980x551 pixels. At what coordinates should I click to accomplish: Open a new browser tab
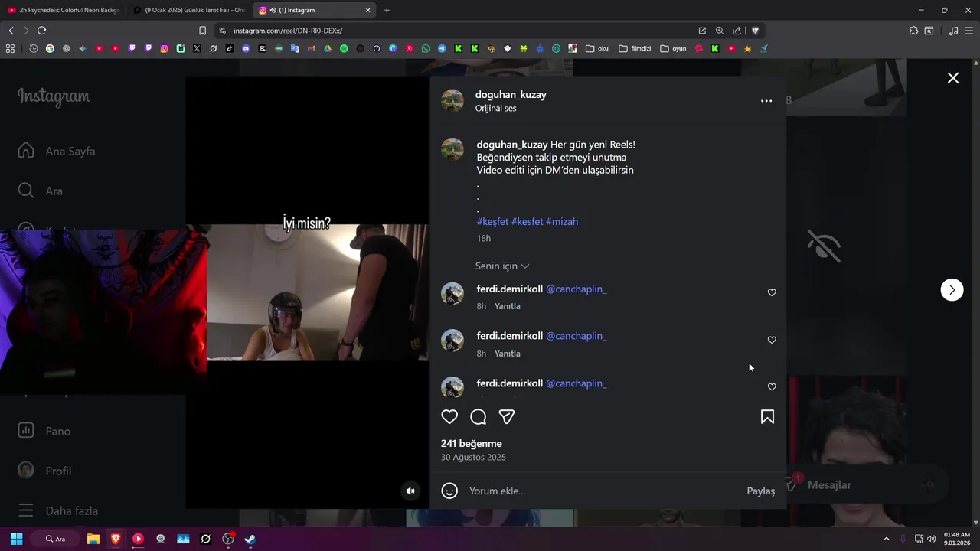(387, 10)
